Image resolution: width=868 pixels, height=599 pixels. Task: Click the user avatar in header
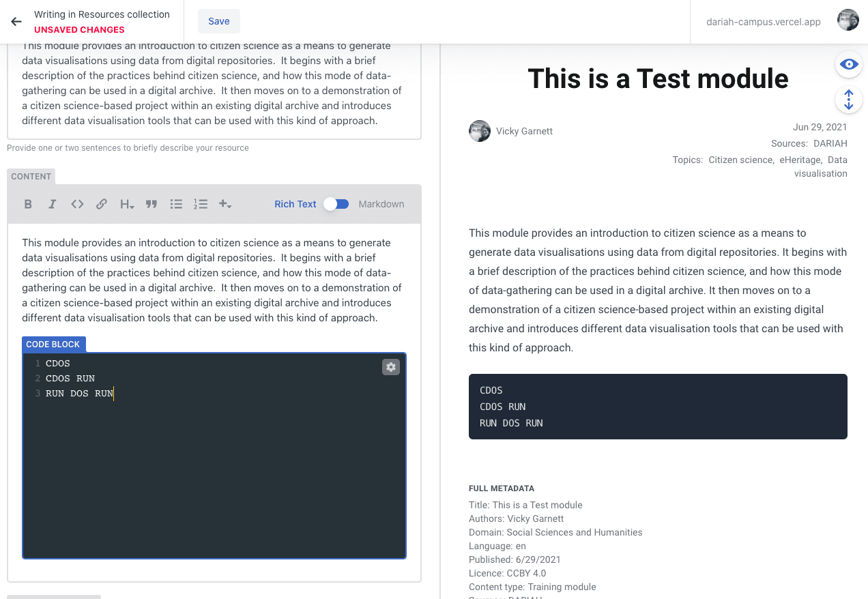[848, 20]
